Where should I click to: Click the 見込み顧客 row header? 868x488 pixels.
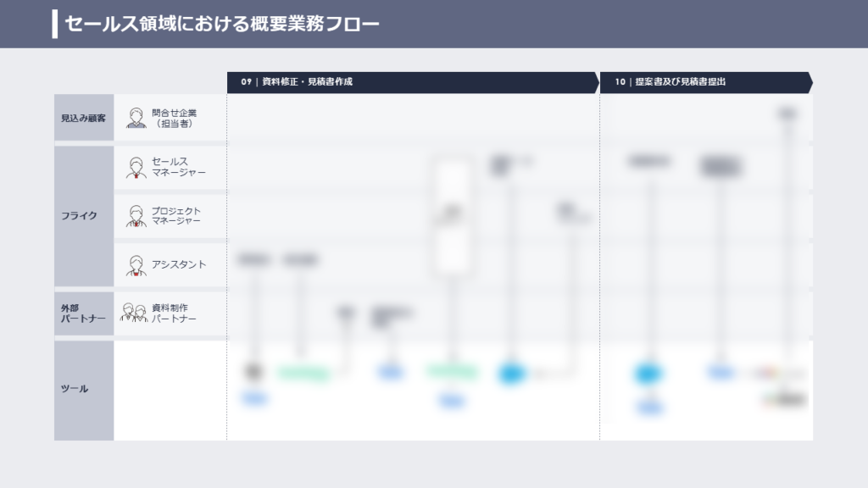(x=84, y=118)
